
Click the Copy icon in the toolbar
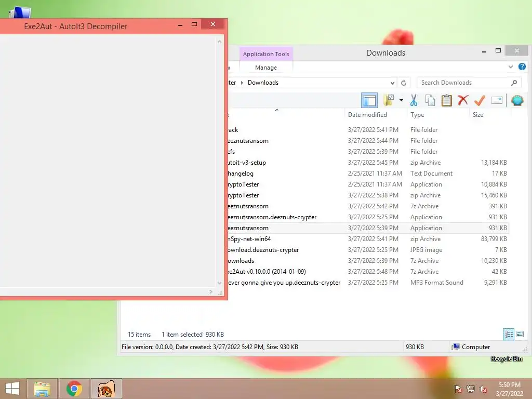(x=430, y=100)
